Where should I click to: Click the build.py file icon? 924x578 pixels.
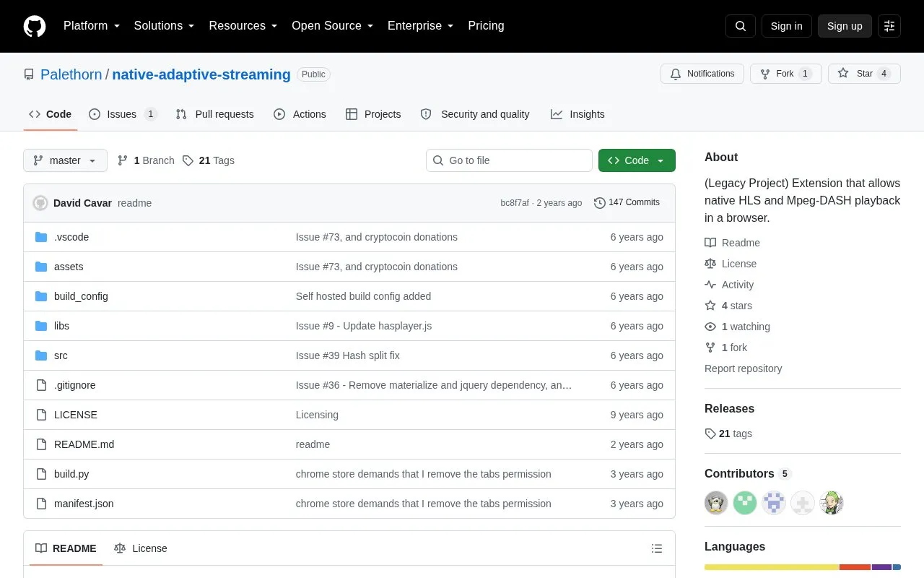tap(41, 474)
